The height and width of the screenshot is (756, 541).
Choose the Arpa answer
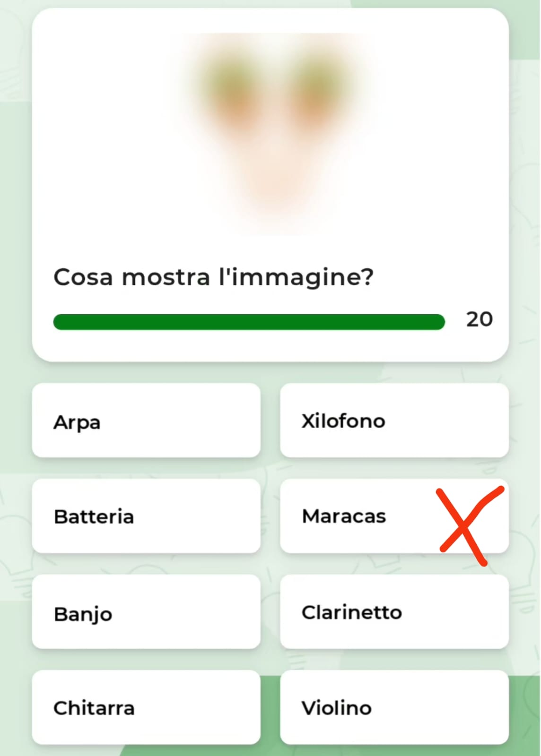pyautogui.click(x=146, y=421)
